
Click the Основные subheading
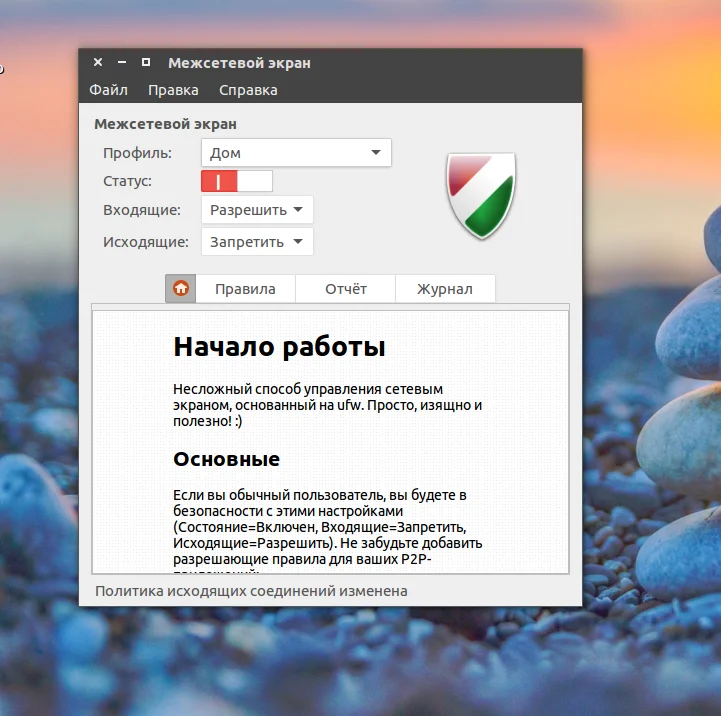click(x=226, y=458)
